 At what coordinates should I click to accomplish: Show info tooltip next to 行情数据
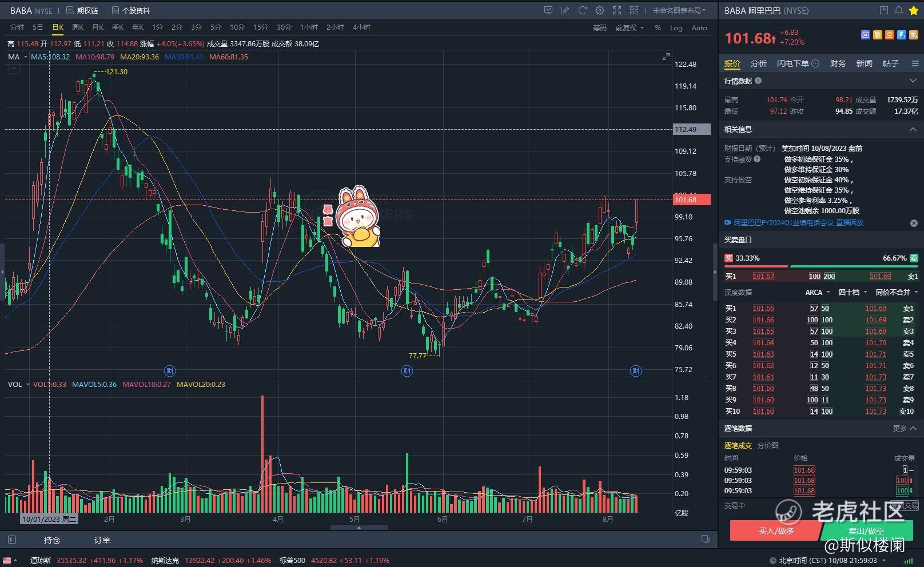758,81
